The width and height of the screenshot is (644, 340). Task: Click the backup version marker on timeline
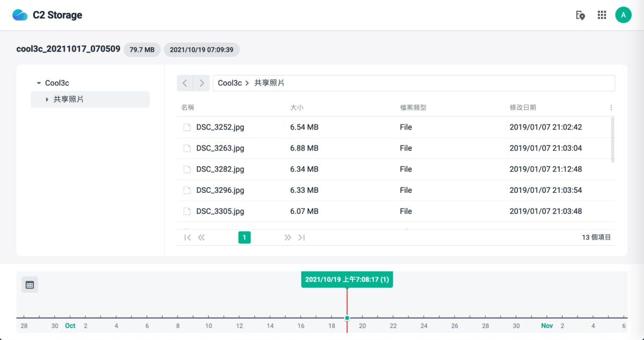(347, 318)
